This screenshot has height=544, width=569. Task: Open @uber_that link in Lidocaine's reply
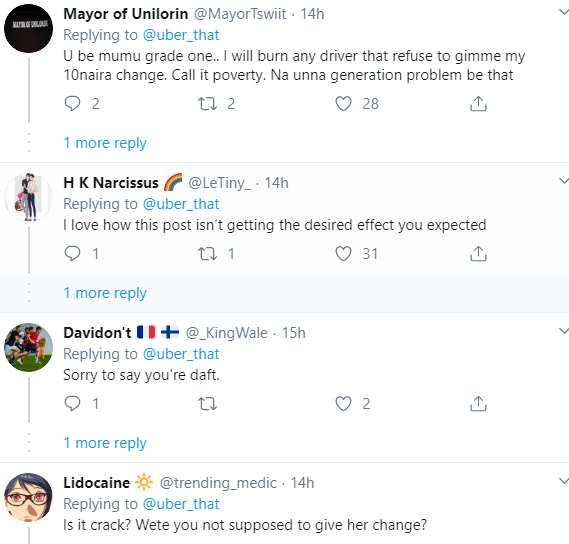click(181, 504)
